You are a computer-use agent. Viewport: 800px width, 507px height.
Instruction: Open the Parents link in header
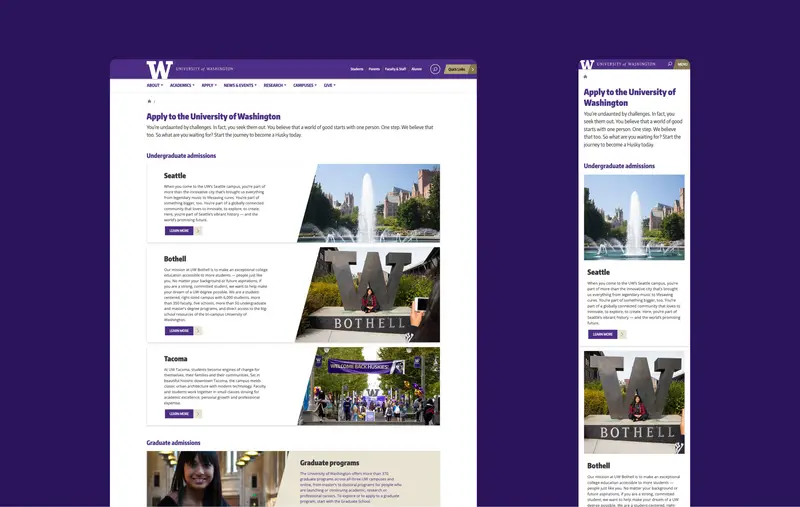coord(374,69)
